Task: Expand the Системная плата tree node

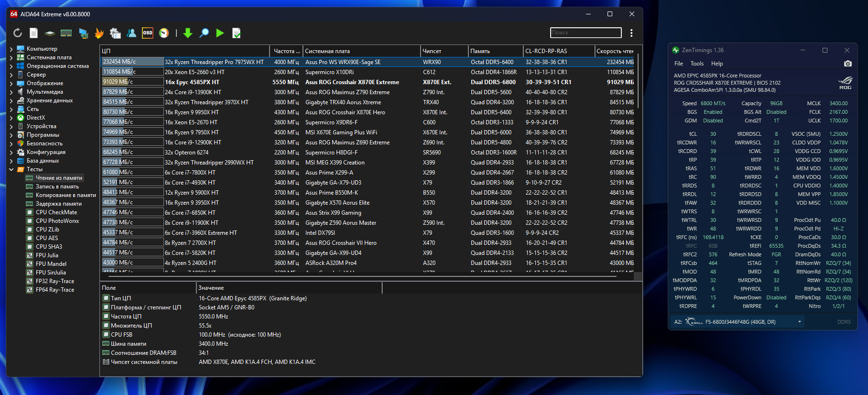Action: [x=11, y=57]
